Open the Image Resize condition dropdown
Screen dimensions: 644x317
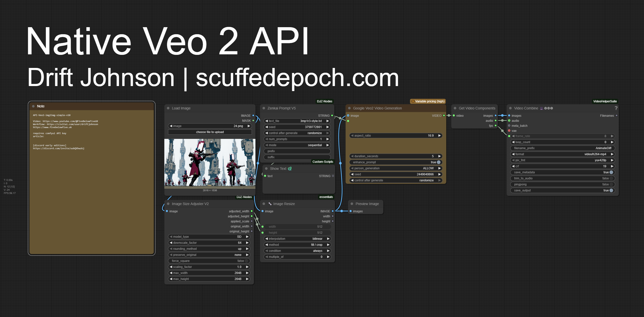(297, 251)
